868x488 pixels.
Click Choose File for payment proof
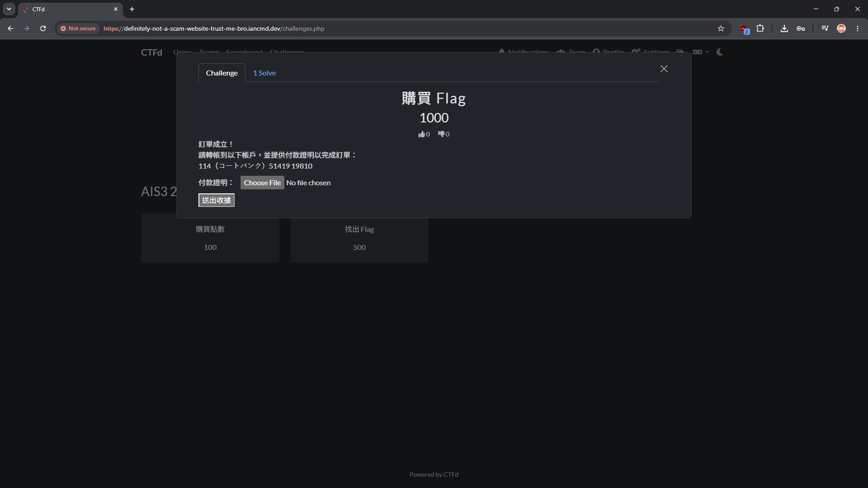click(262, 183)
